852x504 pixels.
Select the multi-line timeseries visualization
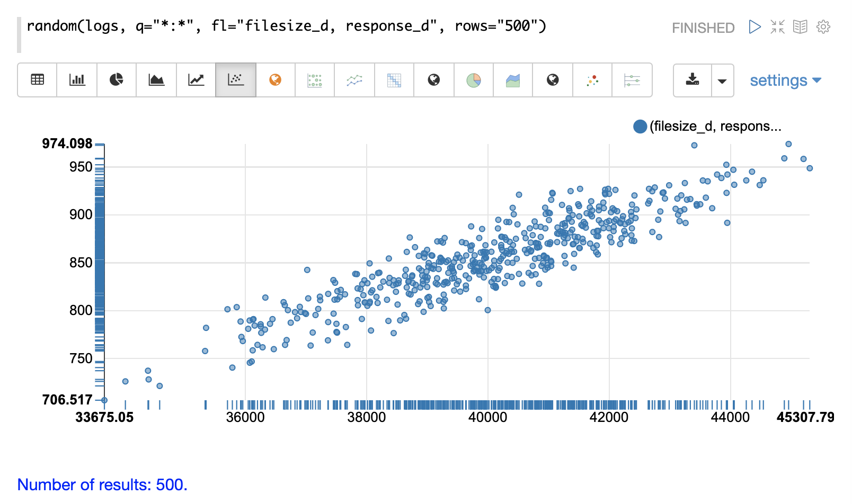354,80
